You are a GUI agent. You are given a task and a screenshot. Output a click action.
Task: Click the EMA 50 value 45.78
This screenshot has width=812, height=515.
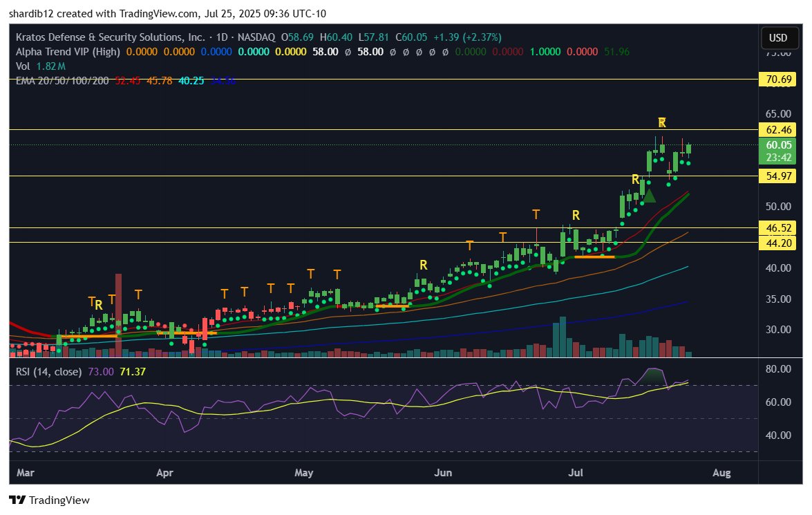pos(160,81)
